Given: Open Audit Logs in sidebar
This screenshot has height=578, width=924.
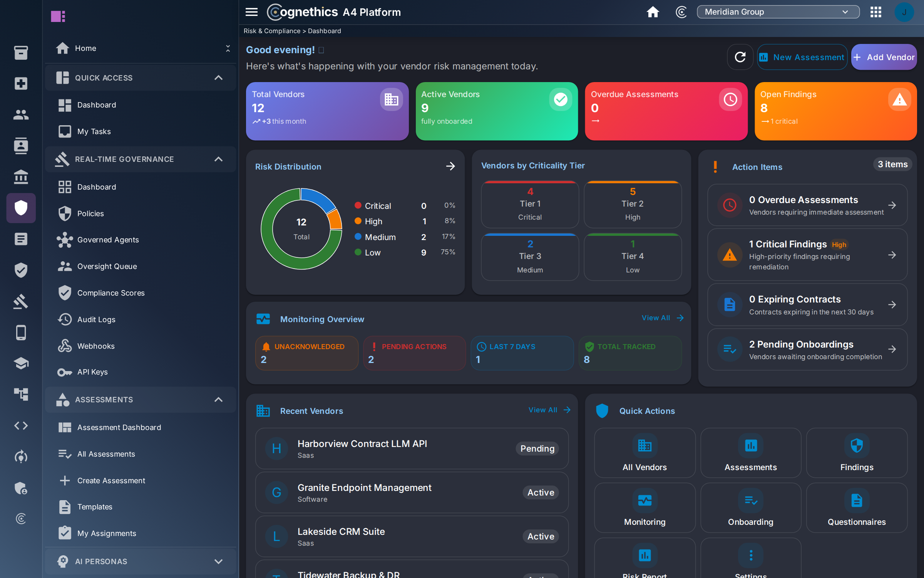Looking at the screenshot, I should click(x=140, y=319).
